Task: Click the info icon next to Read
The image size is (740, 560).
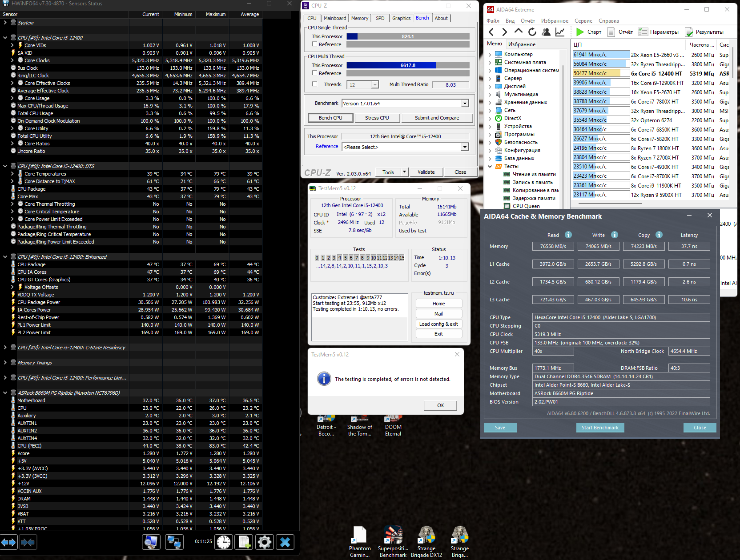Action: (x=568, y=235)
